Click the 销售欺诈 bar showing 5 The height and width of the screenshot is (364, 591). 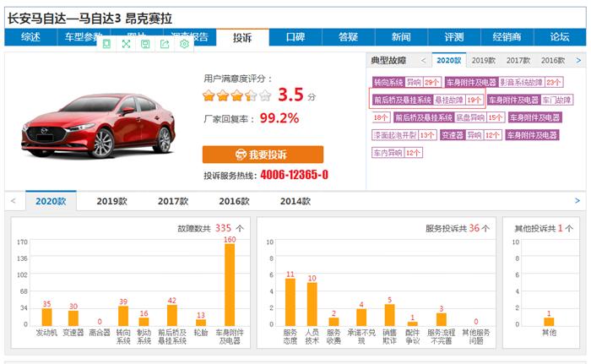[390, 315]
